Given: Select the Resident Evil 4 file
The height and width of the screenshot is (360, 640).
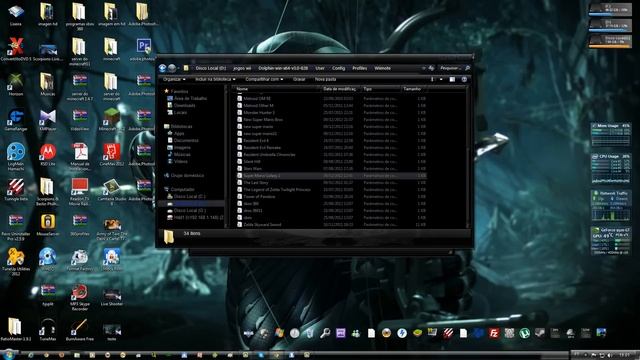Looking at the screenshot, I should (256, 140).
